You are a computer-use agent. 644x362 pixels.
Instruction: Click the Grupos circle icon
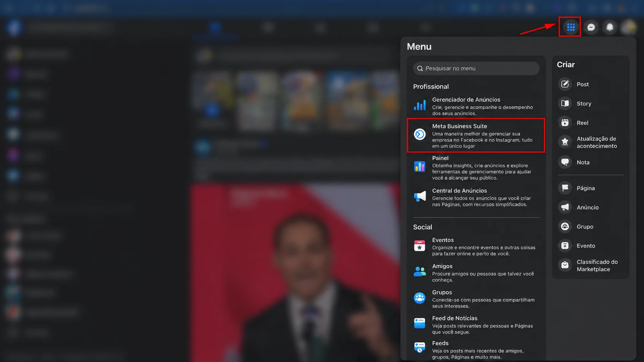pos(419,298)
